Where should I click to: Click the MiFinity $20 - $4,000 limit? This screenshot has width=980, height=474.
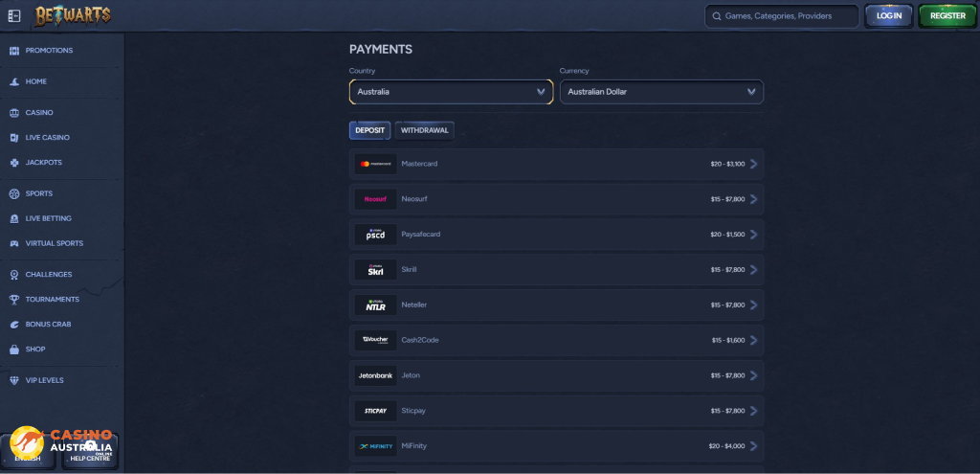pos(727,446)
